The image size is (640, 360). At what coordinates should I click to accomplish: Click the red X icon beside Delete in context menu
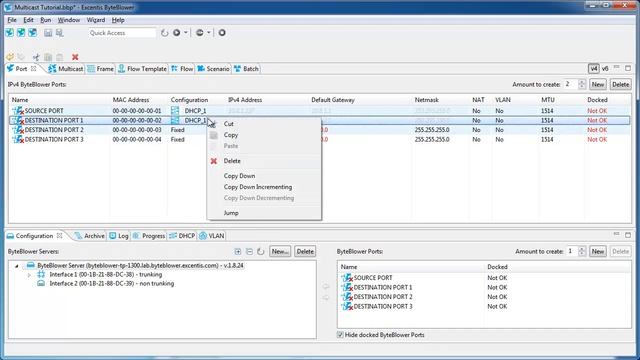pos(214,161)
